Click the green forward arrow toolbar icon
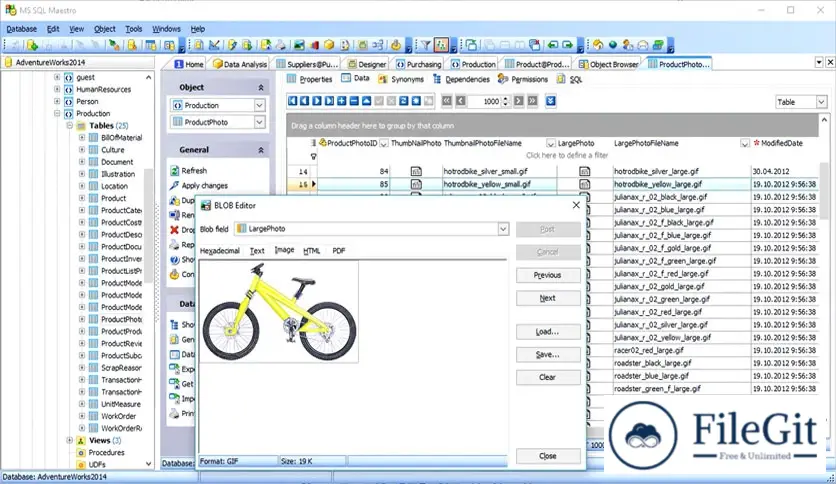The width and height of the screenshot is (836, 484). [x=568, y=45]
